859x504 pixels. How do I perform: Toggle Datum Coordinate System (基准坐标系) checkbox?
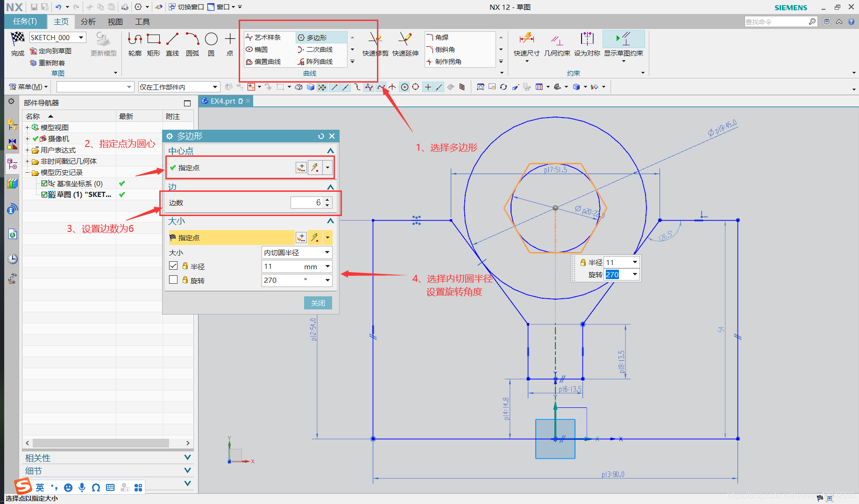44,183
